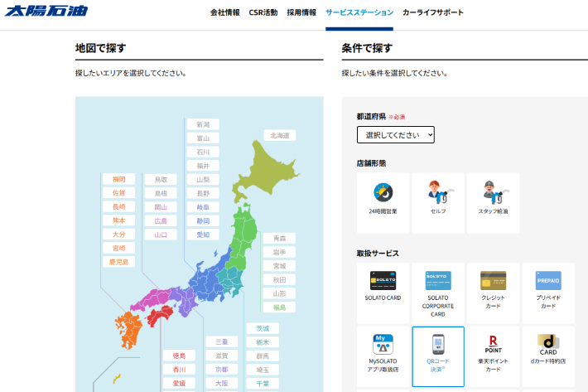Toggle the SOLATO CORPORATE CARD option

[438, 292]
